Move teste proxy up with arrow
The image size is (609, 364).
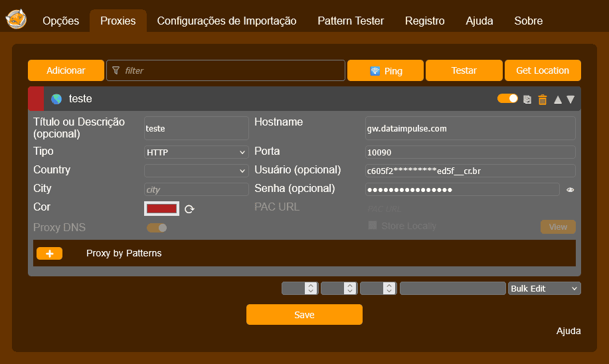click(x=558, y=100)
